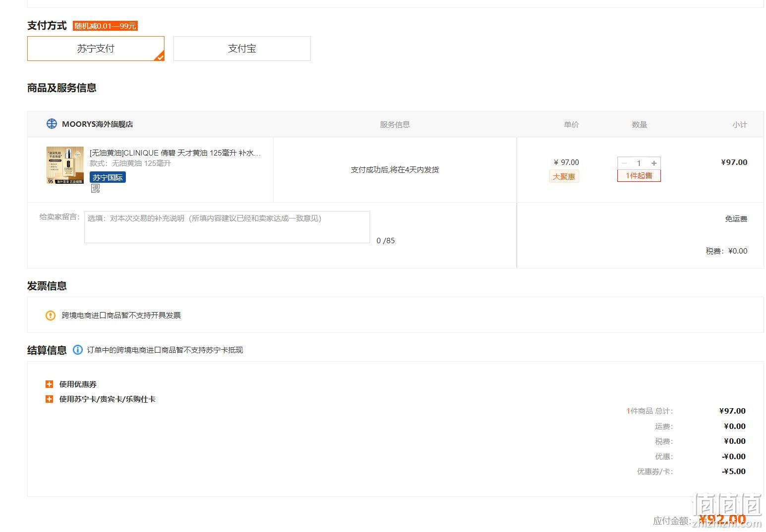Click the 1件起售 notice

click(x=639, y=176)
